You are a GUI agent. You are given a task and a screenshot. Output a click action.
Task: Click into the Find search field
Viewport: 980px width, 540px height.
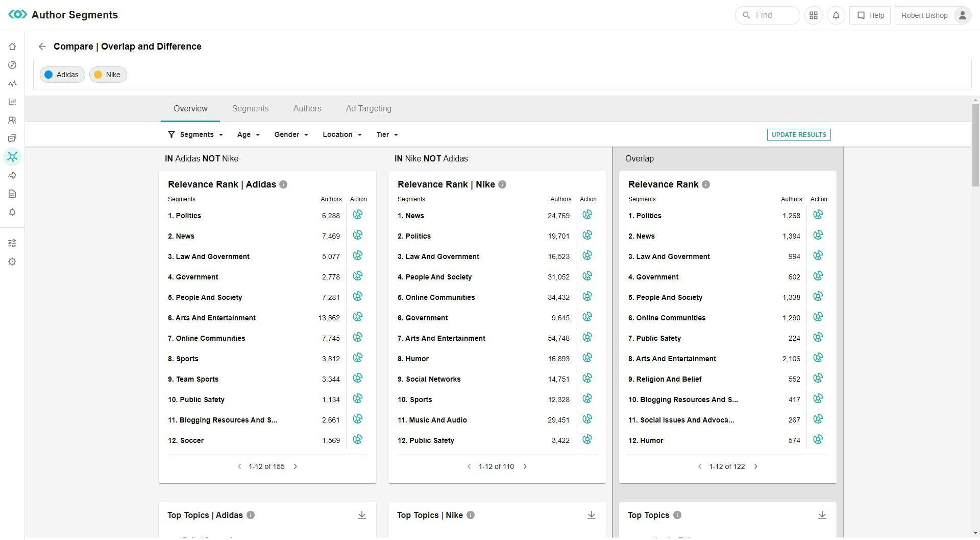tap(768, 15)
